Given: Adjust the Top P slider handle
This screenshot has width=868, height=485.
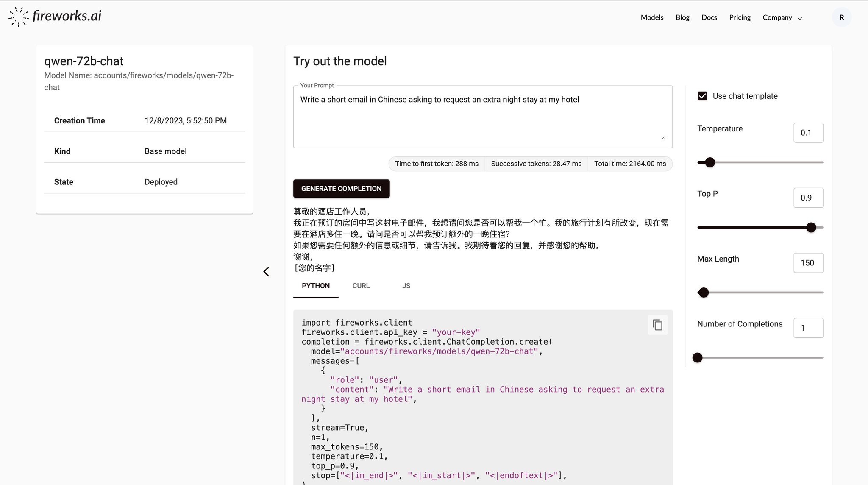Looking at the screenshot, I should tap(811, 227).
